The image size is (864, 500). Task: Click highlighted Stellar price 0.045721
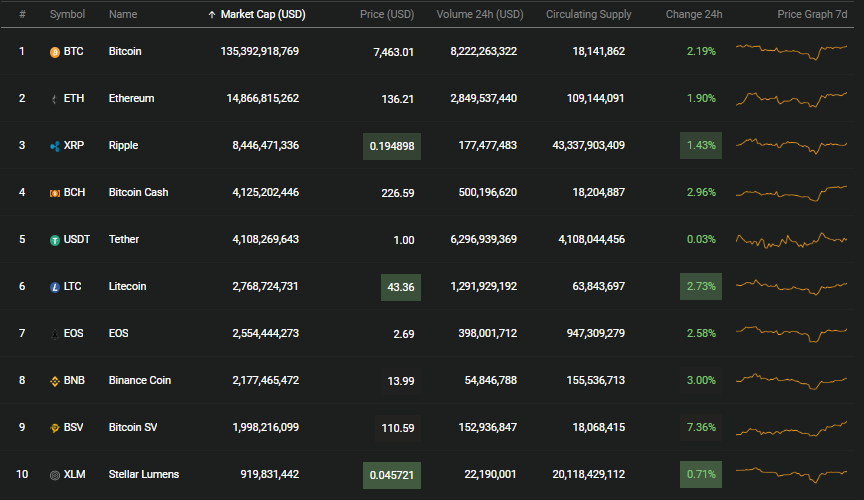[392, 475]
